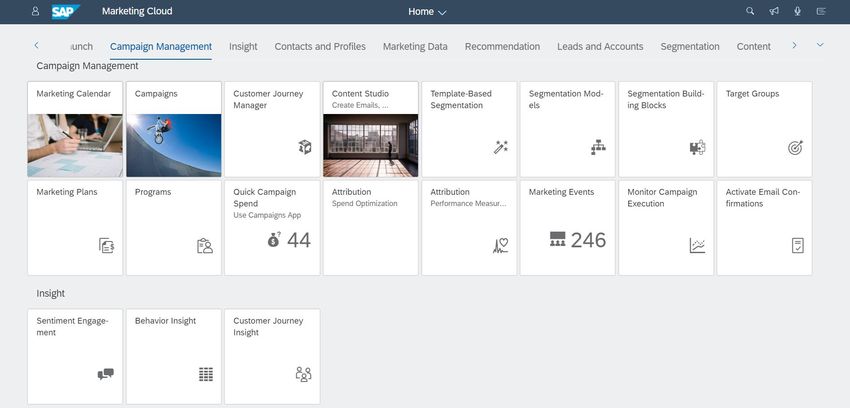Screen dimensions: 850x408
Task: Go to the Segmentation tab
Action: [690, 47]
